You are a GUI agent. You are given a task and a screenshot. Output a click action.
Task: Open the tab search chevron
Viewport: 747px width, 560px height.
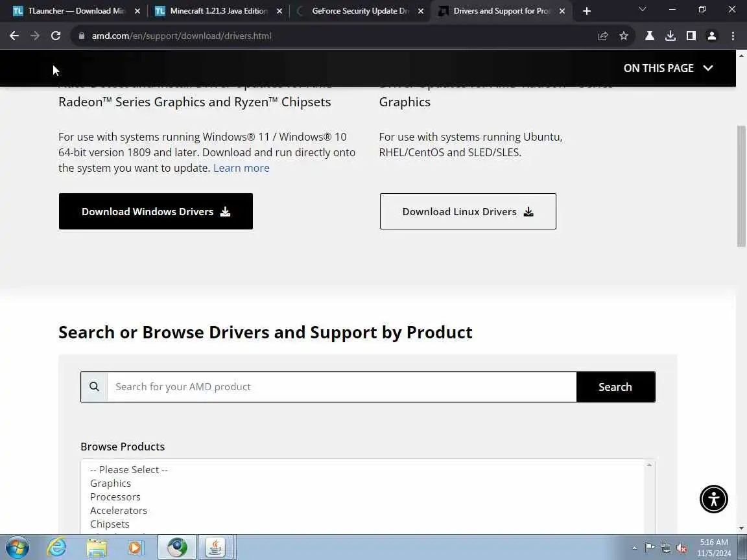click(x=642, y=10)
